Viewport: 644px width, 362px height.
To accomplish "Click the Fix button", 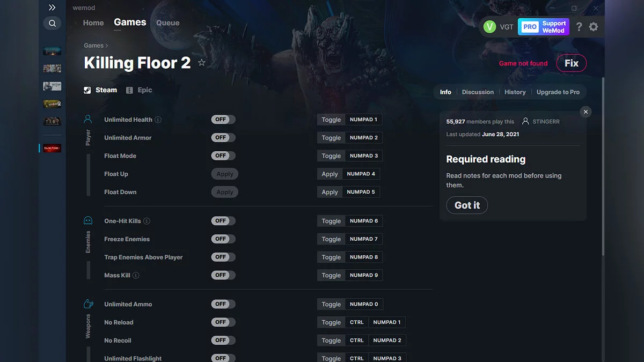I will point(572,63).
